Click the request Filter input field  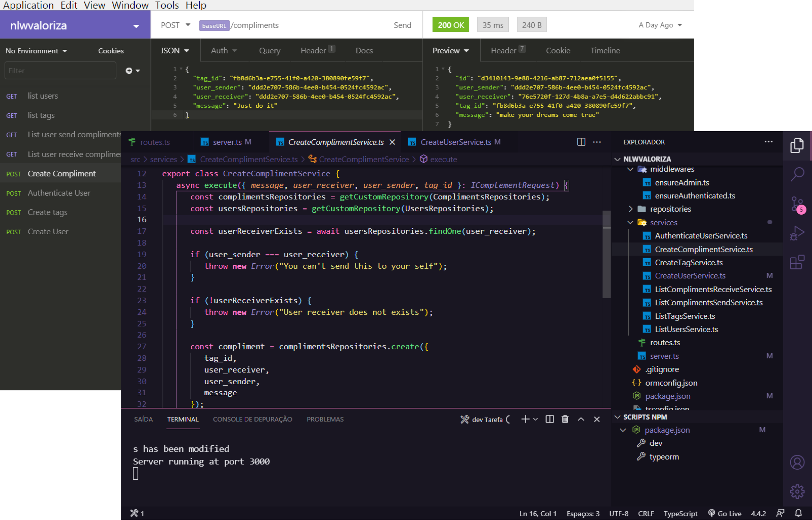60,70
